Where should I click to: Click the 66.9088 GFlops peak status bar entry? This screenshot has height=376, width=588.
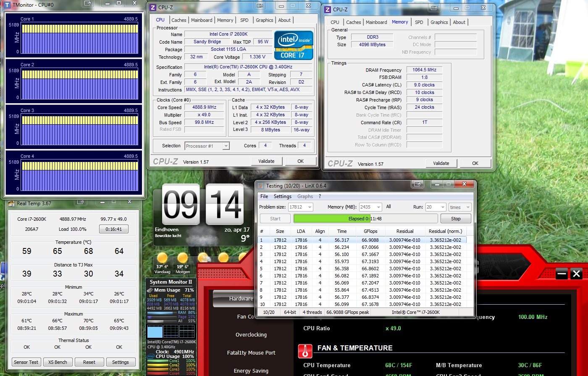click(347, 312)
